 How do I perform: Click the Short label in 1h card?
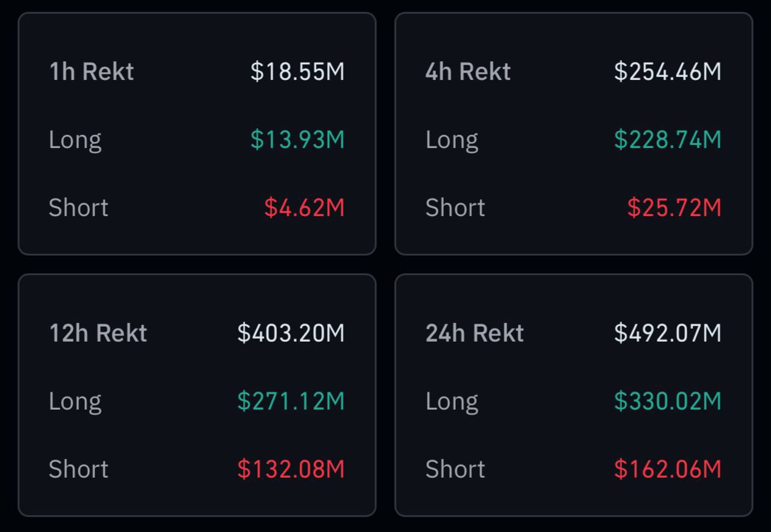pos(78,208)
